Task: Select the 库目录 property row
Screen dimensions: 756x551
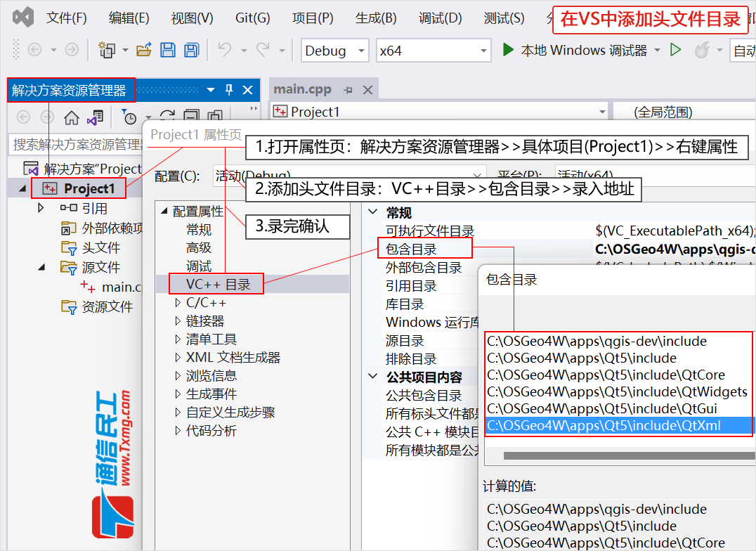Action: (405, 304)
